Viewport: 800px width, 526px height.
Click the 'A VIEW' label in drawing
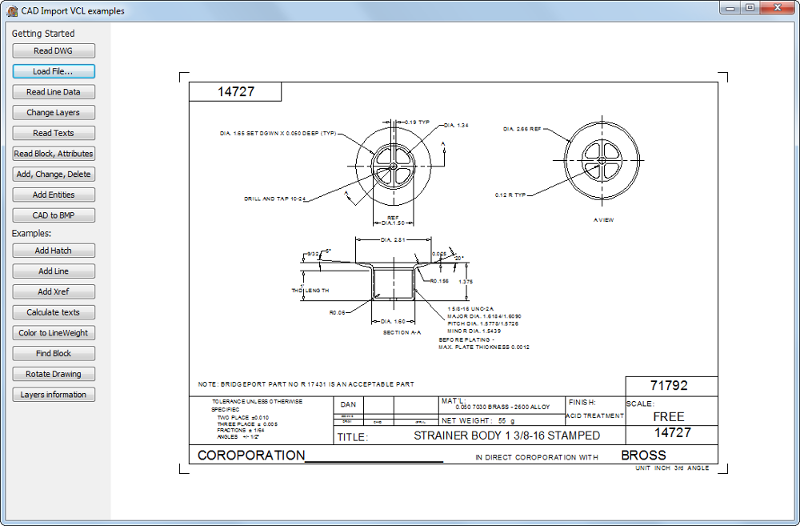pos(604,220)
